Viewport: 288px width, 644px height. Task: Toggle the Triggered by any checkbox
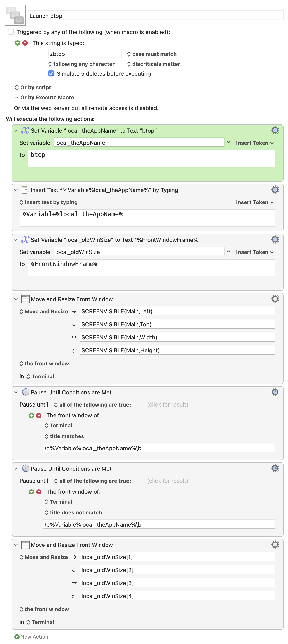click(x=11, y=32)
